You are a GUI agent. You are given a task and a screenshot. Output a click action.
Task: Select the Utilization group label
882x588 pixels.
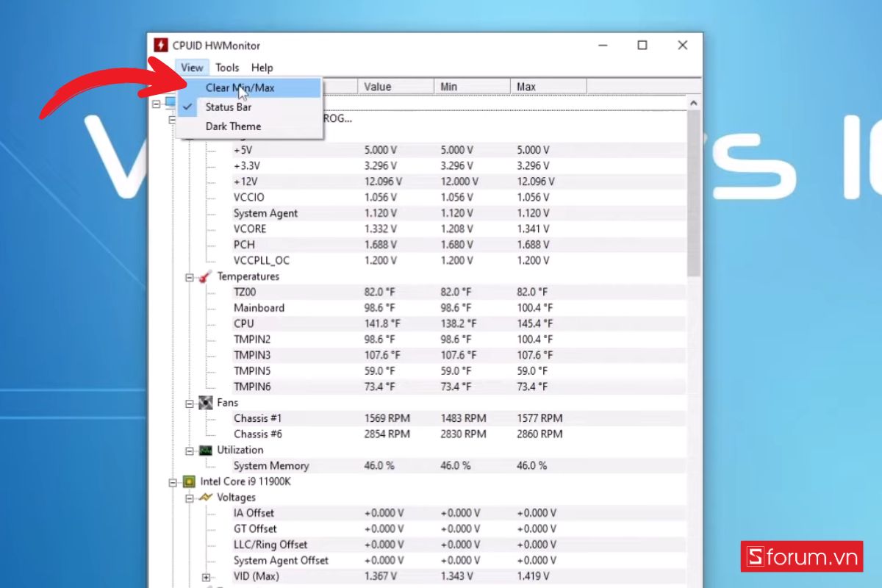(240, 450)
